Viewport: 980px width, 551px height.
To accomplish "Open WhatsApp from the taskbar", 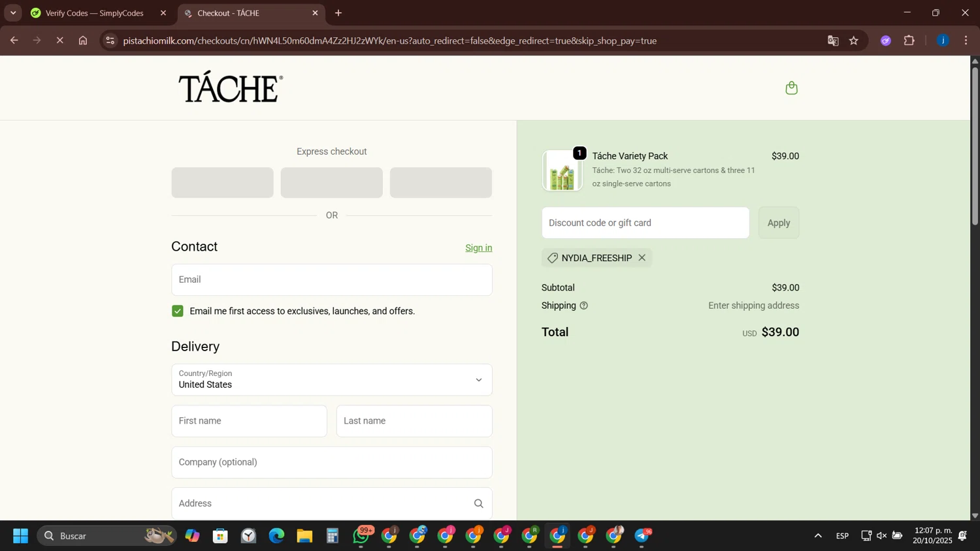I will [x=361, y=536].
